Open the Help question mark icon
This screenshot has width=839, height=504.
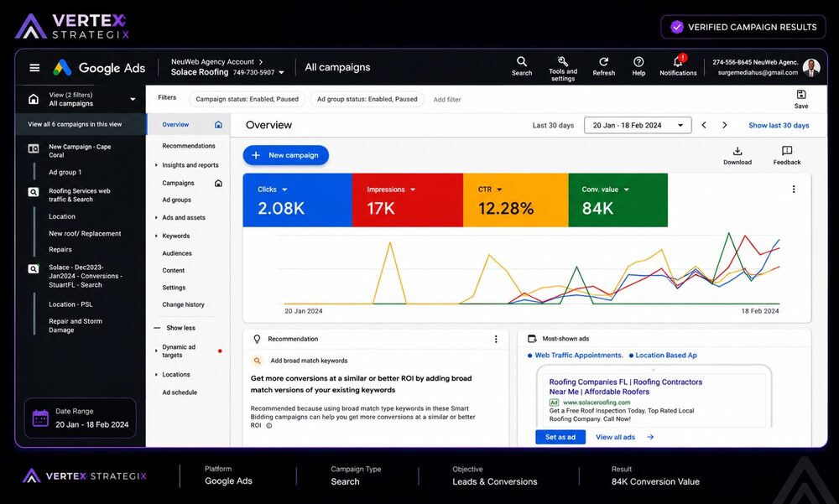(638, 61)
